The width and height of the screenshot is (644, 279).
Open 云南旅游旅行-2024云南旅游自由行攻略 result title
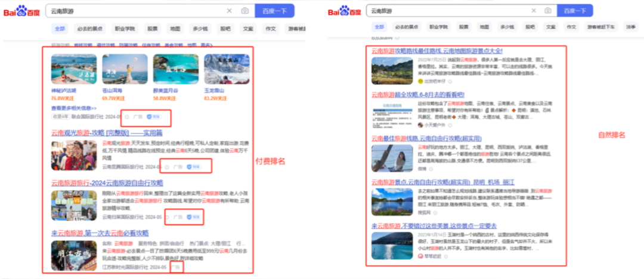tap(107, 183)
